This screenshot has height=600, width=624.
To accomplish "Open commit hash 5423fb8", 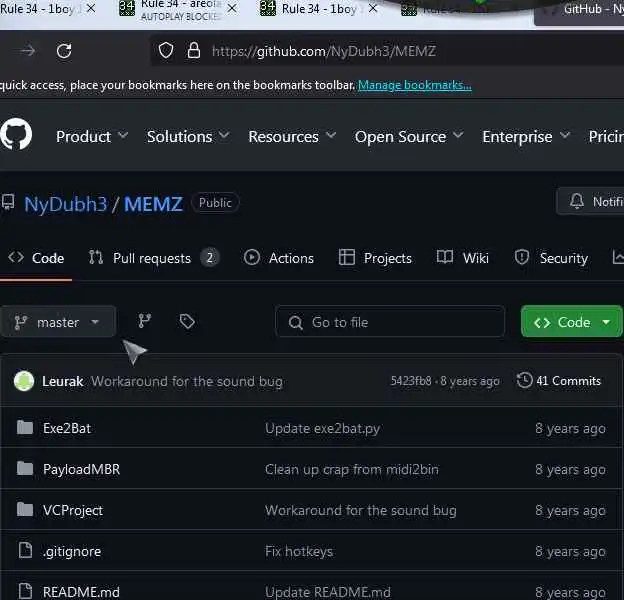I will [x=411, y=381].
